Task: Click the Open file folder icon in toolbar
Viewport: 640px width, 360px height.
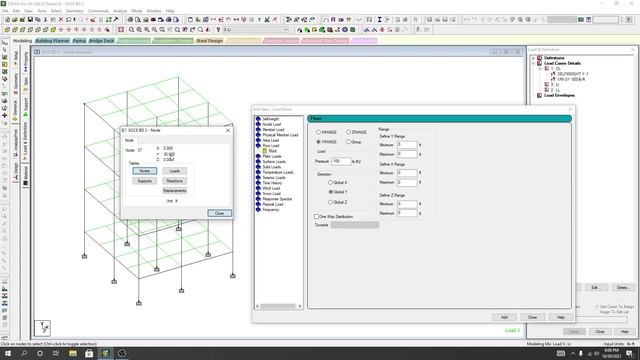Action: [x=14, y=20]
